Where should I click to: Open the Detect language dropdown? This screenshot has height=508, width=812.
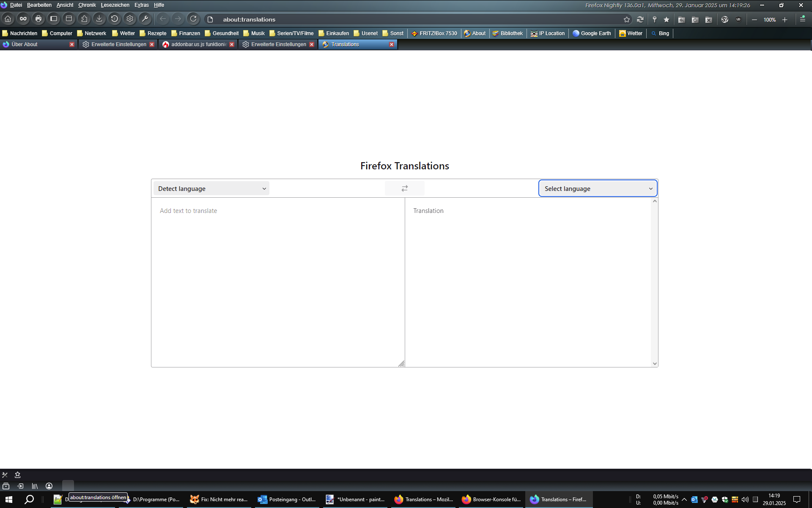[211, 188]
